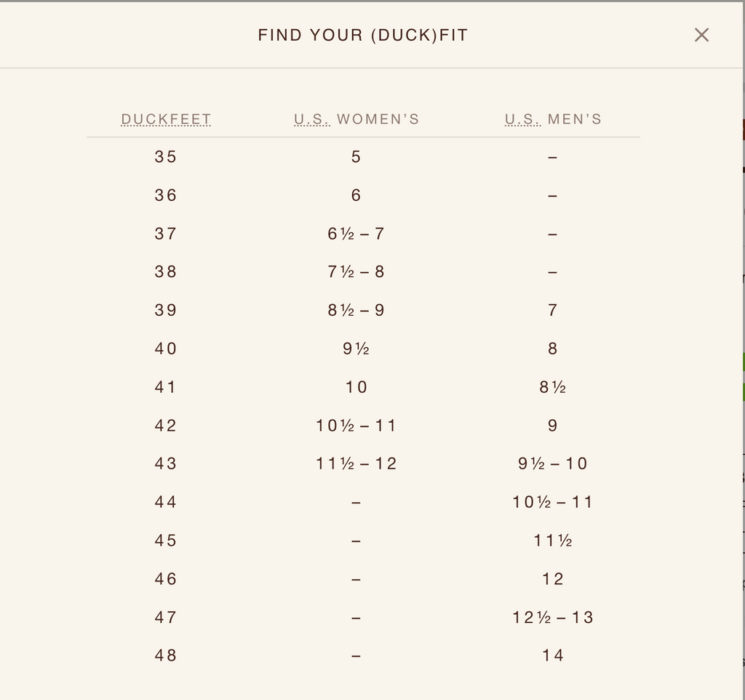Click men's size 12½ – 13 cell
The image size is (745, 700).
point(552,618)
